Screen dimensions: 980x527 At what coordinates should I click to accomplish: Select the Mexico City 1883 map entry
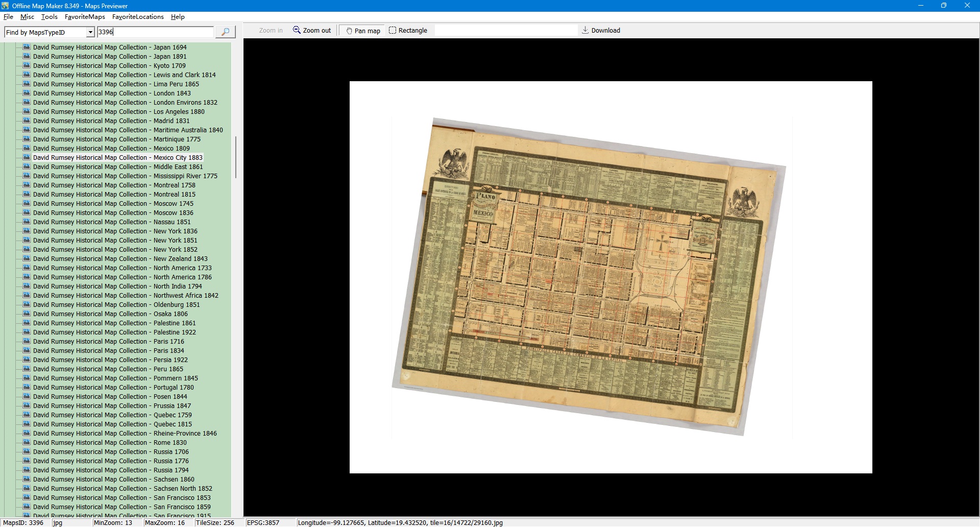coord(118,157)
